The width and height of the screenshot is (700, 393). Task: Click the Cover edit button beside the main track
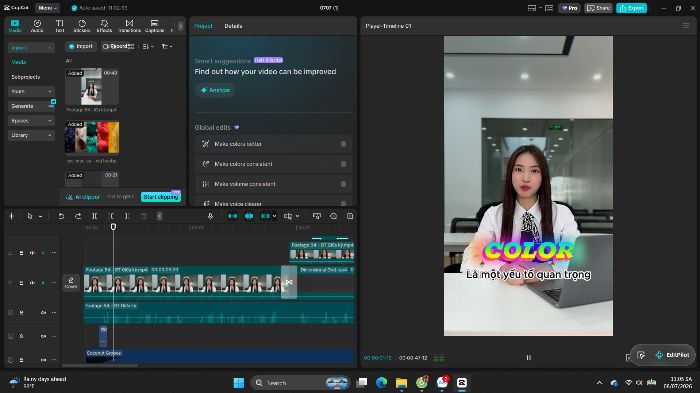71,282
